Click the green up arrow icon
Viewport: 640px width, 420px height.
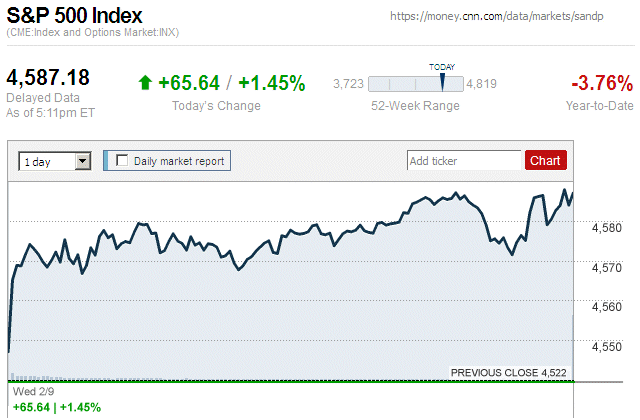[x=145, y=83]
